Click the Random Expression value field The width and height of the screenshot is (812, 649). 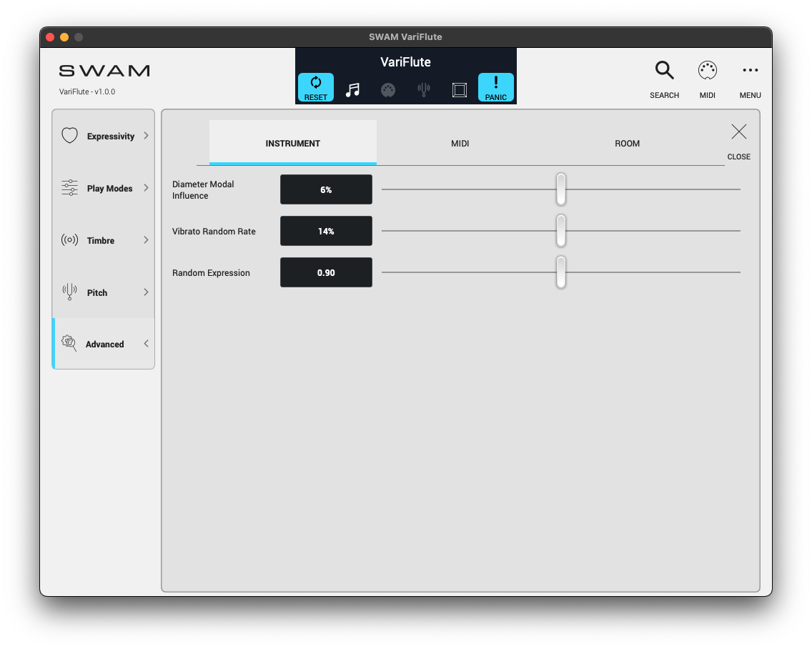point(326,272)
